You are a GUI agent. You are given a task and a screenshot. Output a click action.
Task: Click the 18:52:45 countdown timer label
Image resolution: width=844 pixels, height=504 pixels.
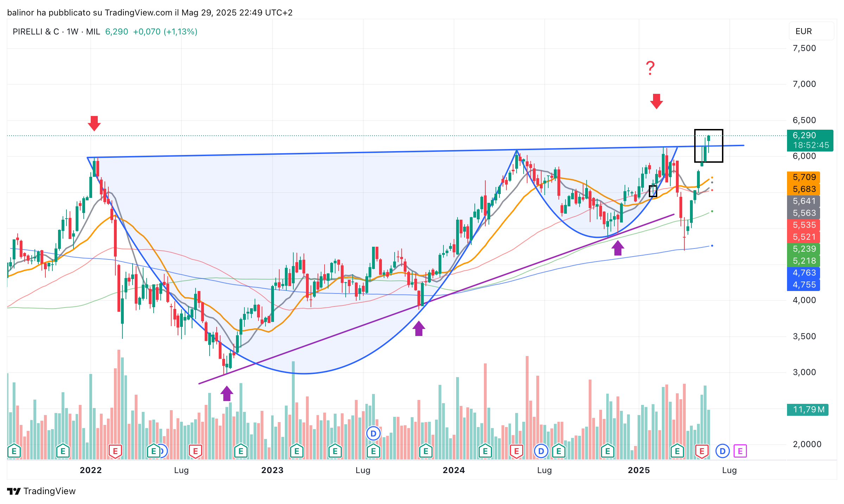coord(810,146)
